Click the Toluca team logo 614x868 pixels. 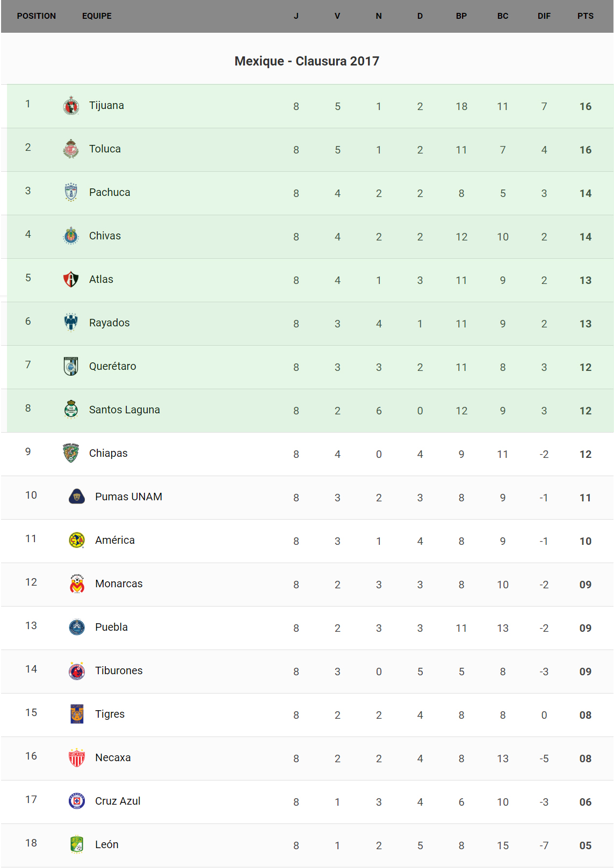coord(71,149)
